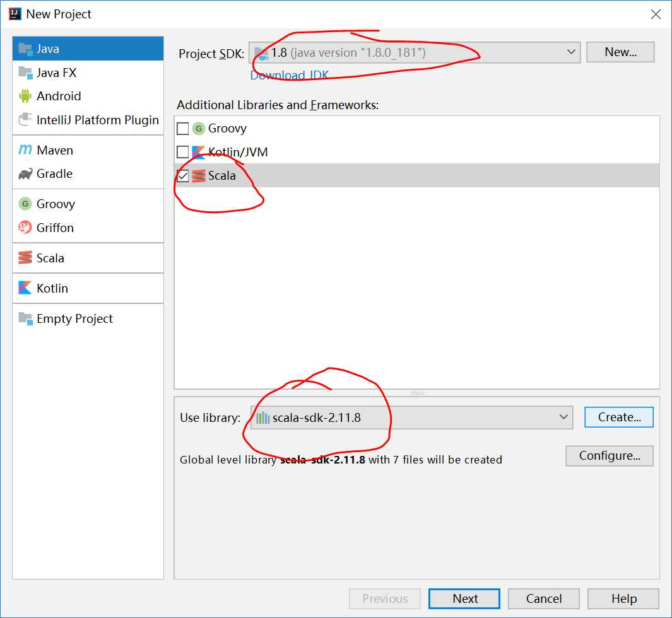Screen dimensions: 672x618
Task: Click the Create... library button
Action: pos(619,417)
